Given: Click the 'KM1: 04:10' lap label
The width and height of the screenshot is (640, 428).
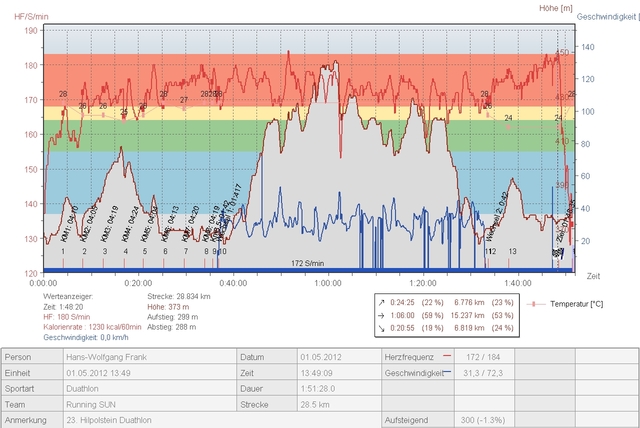Looking at the screenshot, I should [69, 224].
